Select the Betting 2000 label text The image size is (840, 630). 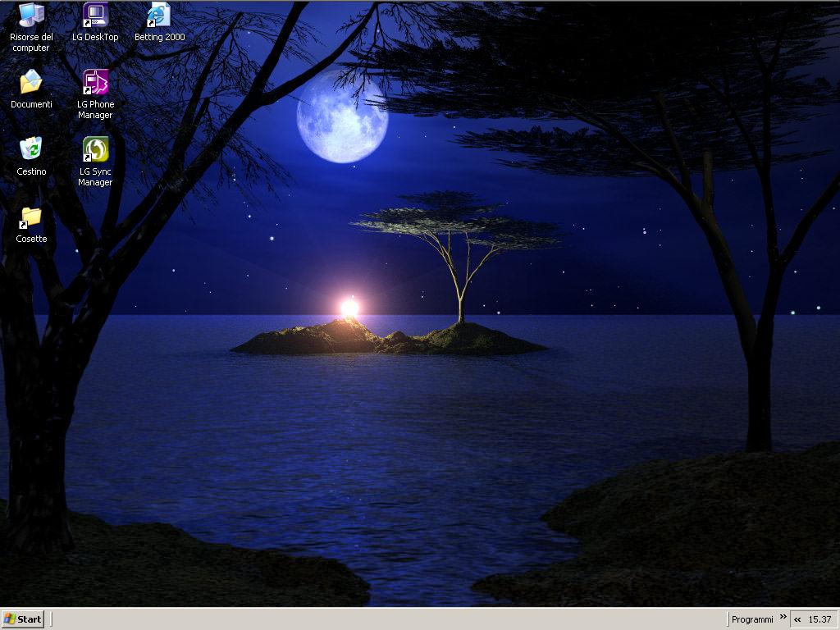(x=158, y=37)
